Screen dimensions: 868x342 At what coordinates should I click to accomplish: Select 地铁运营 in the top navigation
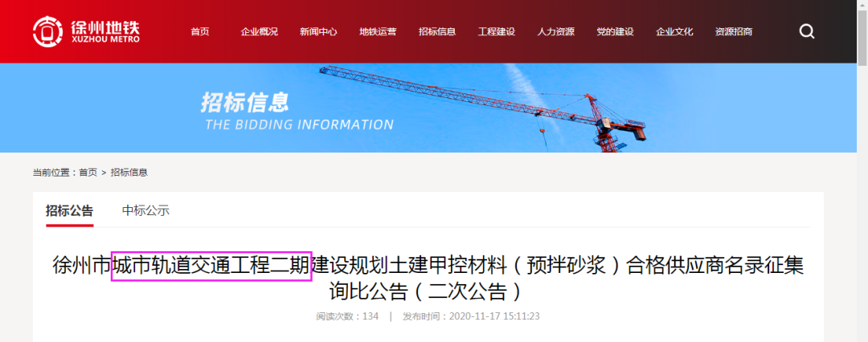[378, 31]
